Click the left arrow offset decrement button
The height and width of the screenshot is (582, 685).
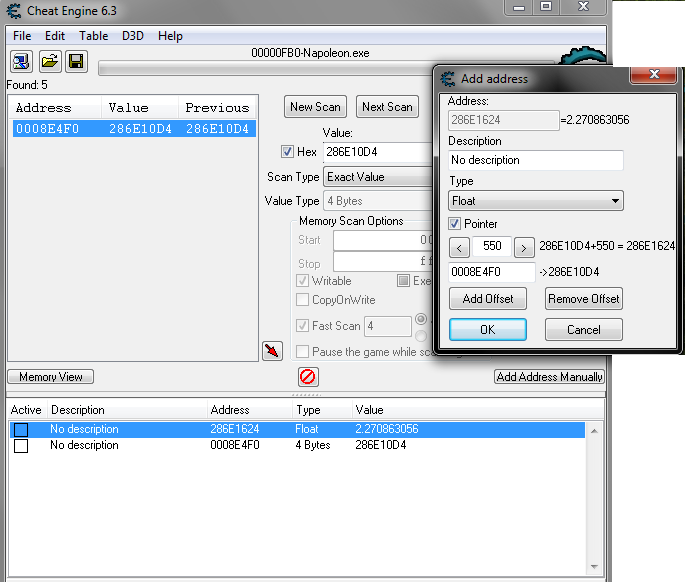point(459,246)
